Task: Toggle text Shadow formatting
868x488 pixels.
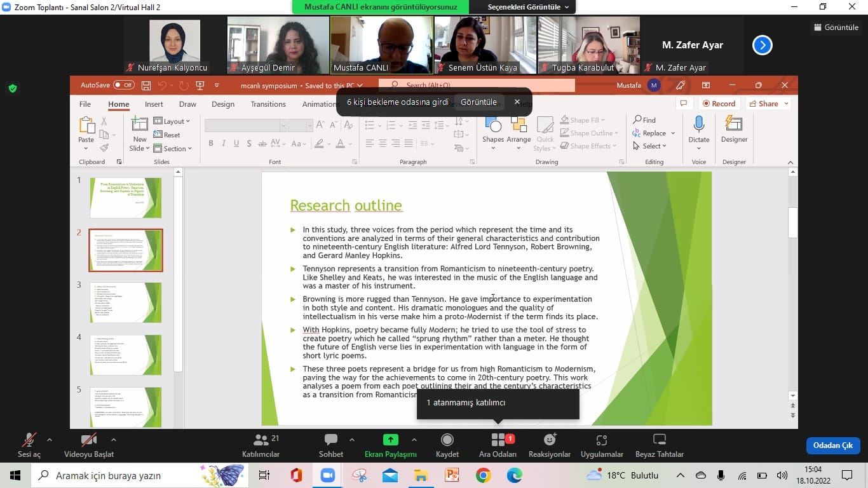Action: tap(250, 144)
